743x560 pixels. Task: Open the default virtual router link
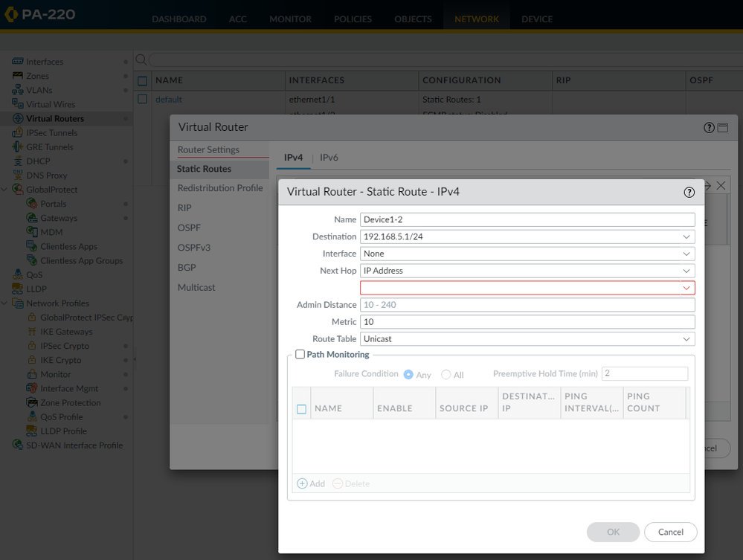click(168, 100)
